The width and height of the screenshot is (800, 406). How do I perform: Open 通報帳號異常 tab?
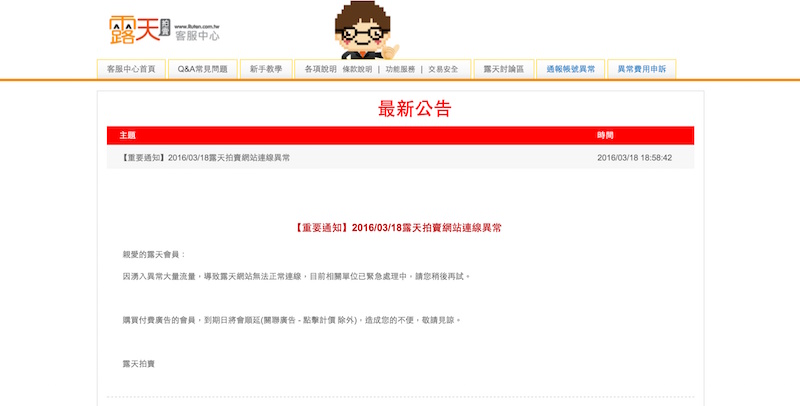click(x=570, y=69)
